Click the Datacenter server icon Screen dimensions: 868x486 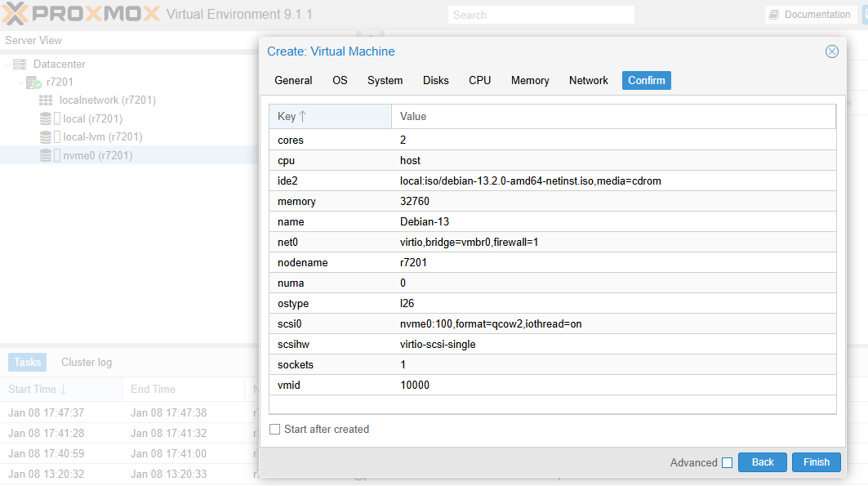pyautogui.click(x=20, y=65)
